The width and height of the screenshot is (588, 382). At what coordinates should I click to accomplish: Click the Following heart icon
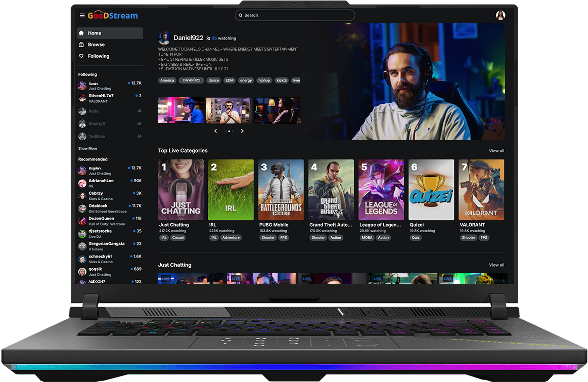point(81,56)
